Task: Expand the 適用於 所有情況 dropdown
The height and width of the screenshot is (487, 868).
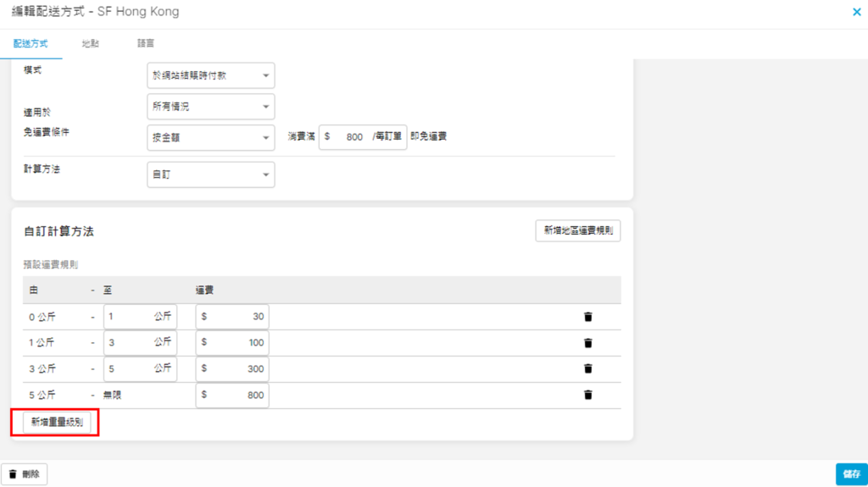Action: click(210, 106)
